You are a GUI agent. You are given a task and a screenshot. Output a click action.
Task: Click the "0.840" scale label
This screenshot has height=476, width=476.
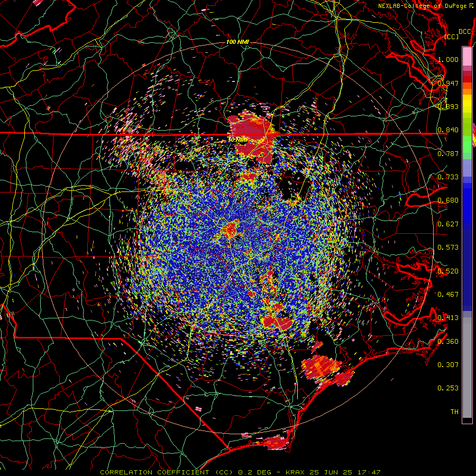[x=448, y=130]
